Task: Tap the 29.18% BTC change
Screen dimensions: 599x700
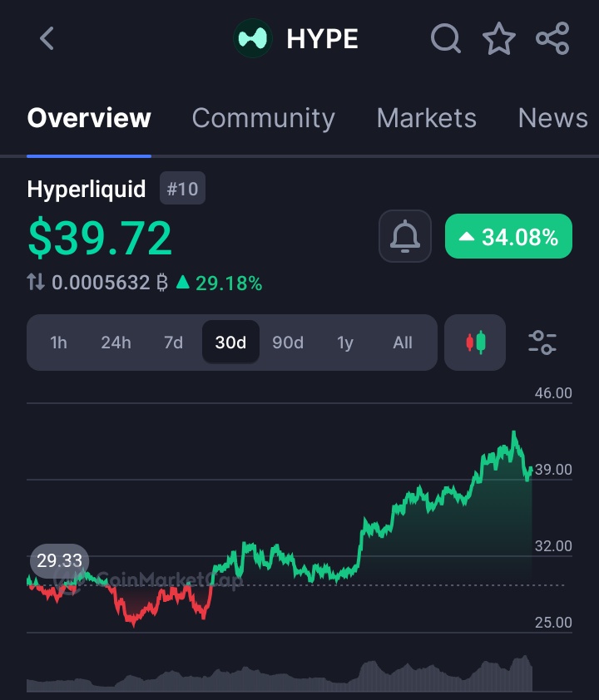Action: pos(220,283)
